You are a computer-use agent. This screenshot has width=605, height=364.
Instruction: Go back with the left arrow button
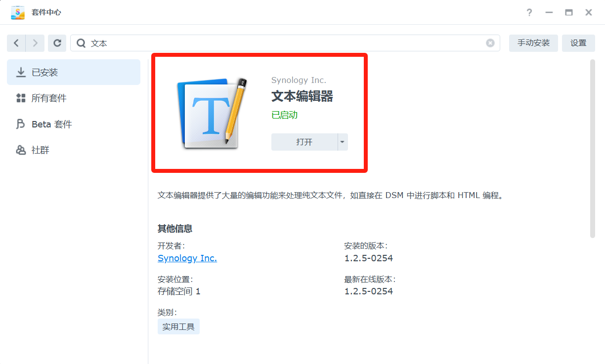click(x=16, y=43)
